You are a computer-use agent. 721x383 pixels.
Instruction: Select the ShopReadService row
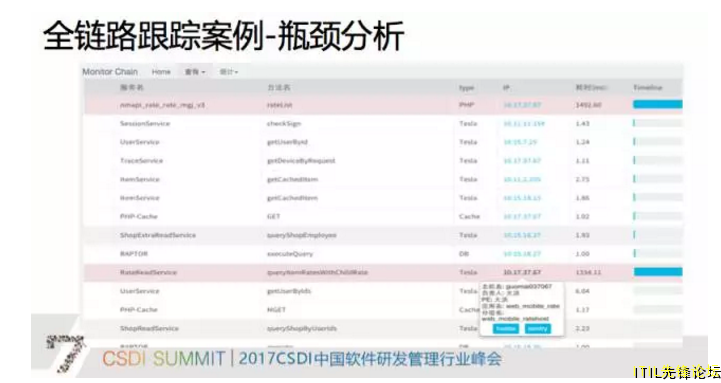pos(383,328)
